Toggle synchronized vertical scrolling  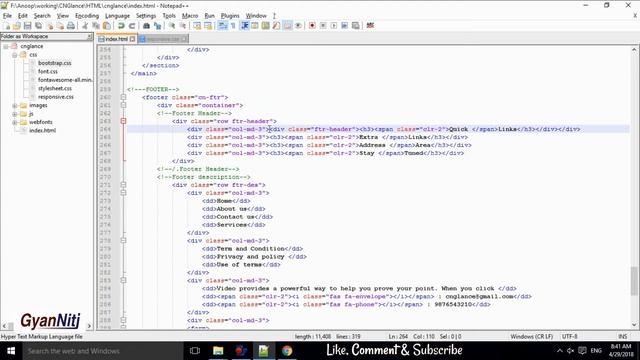(197, 26)
